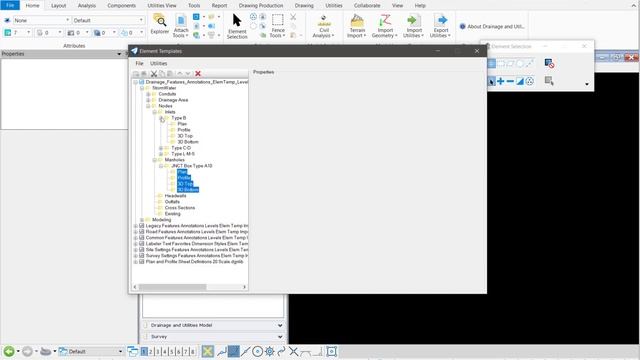Click the move down arrow in Element Templates toolbar
Screen dimensions: 640x360
click(188, 73)
